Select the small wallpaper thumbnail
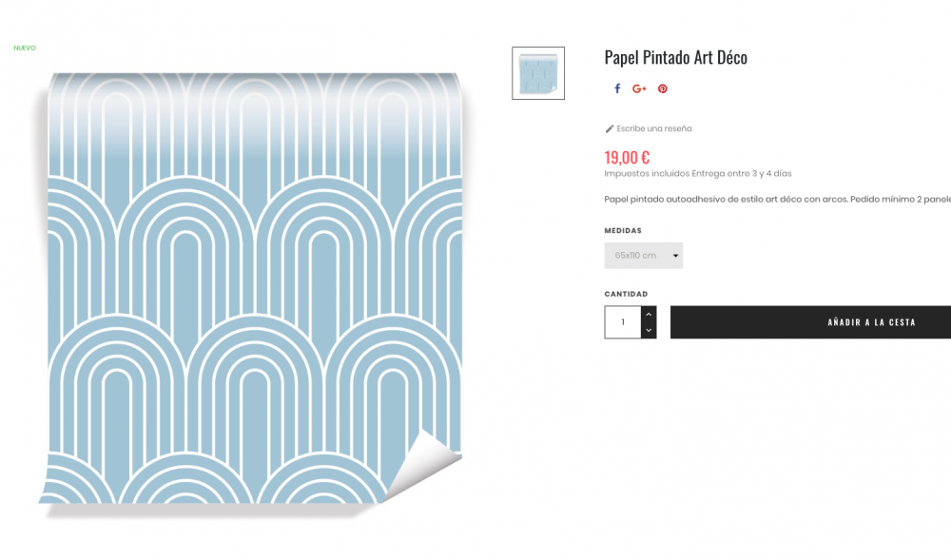 pyautogui.click(x=538, y=73)
